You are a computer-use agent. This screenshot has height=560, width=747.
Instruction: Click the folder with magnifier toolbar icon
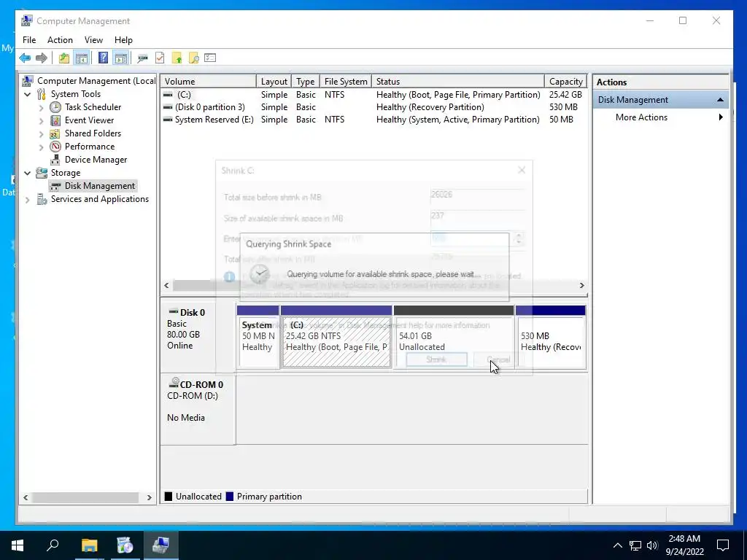click(194, 58)
